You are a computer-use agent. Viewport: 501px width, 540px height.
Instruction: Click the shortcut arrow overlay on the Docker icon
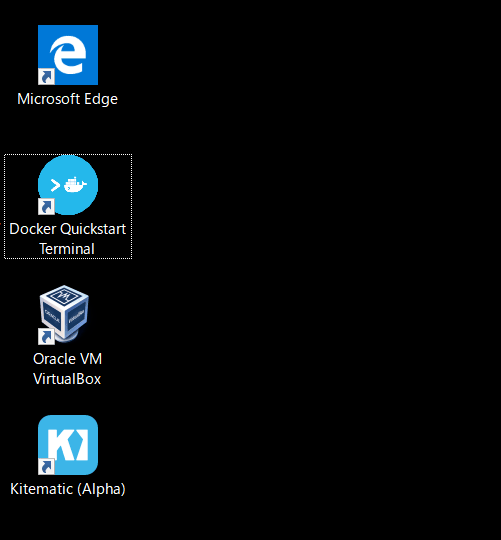(46, 207)
